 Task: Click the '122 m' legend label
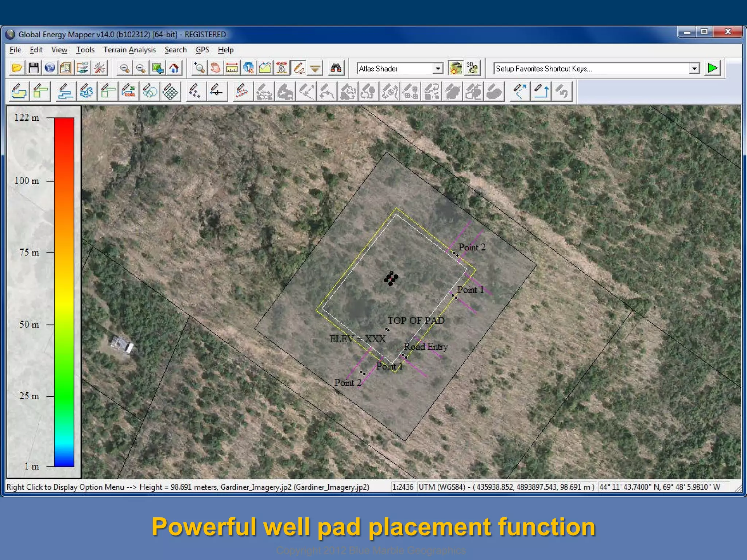(x=27, y=117)
